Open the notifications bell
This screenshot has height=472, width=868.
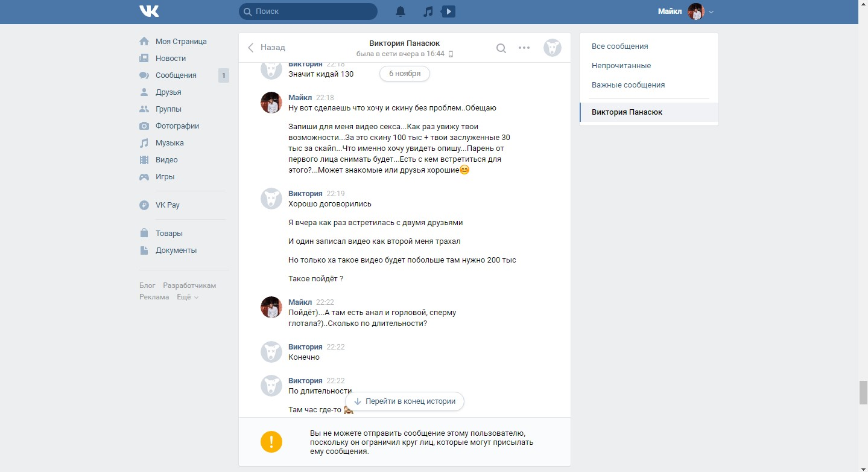point(401,11)
